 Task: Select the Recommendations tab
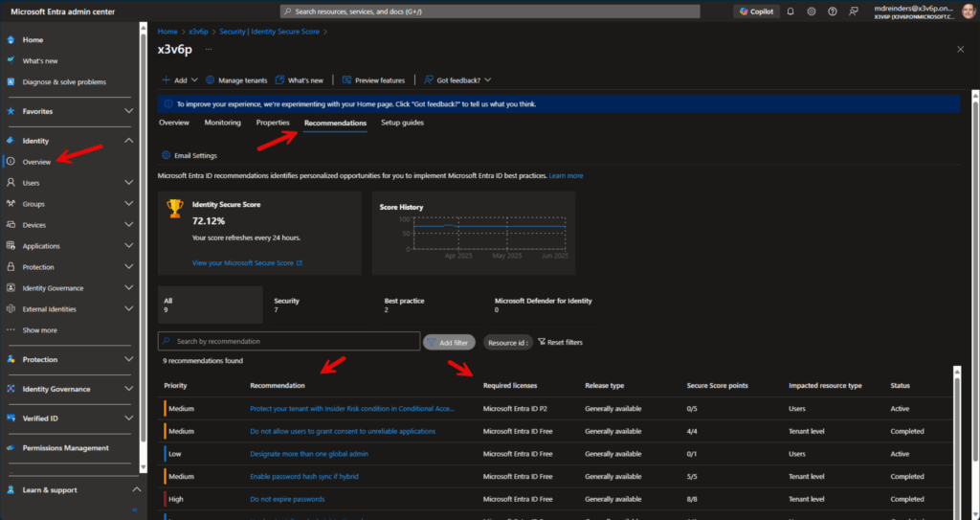click(336, 123)
